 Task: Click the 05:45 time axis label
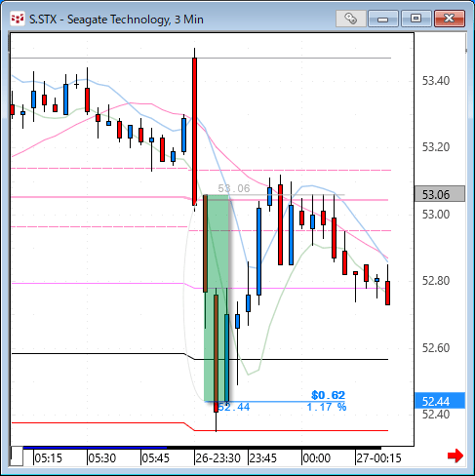point(156,458)
